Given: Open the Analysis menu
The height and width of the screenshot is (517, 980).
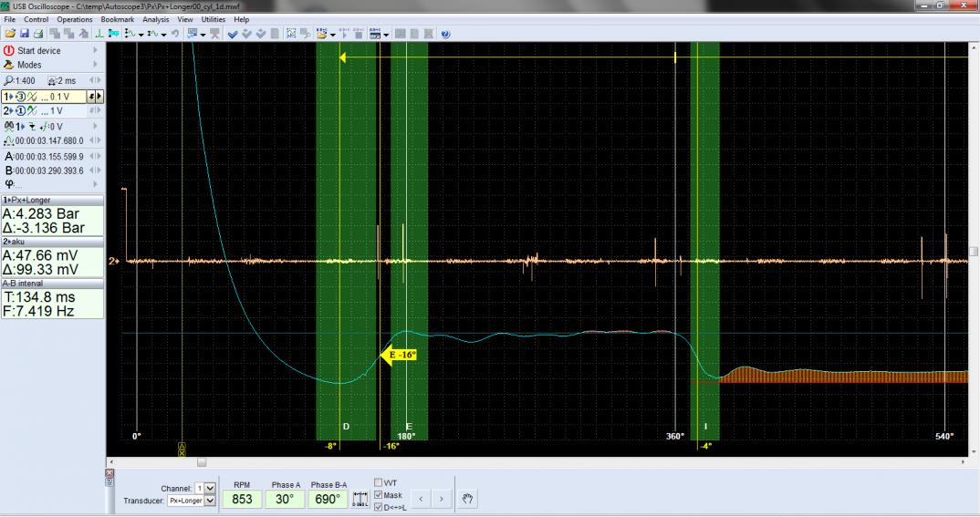Looking at the screenshot, I should coord(155,19).
